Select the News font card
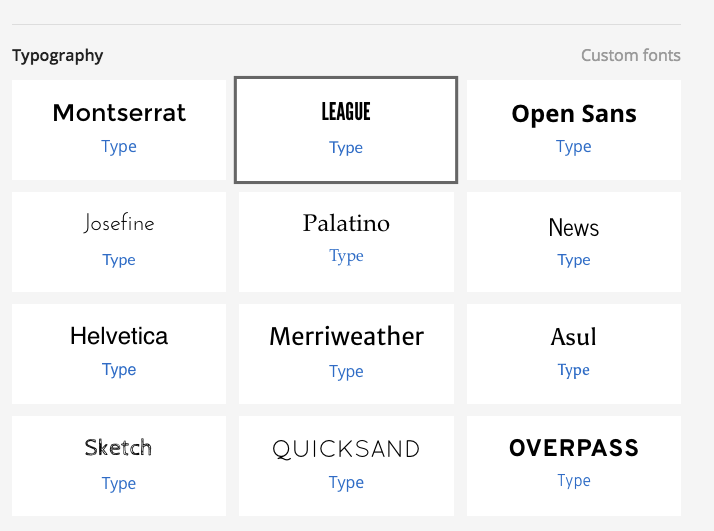 (574, 242)
